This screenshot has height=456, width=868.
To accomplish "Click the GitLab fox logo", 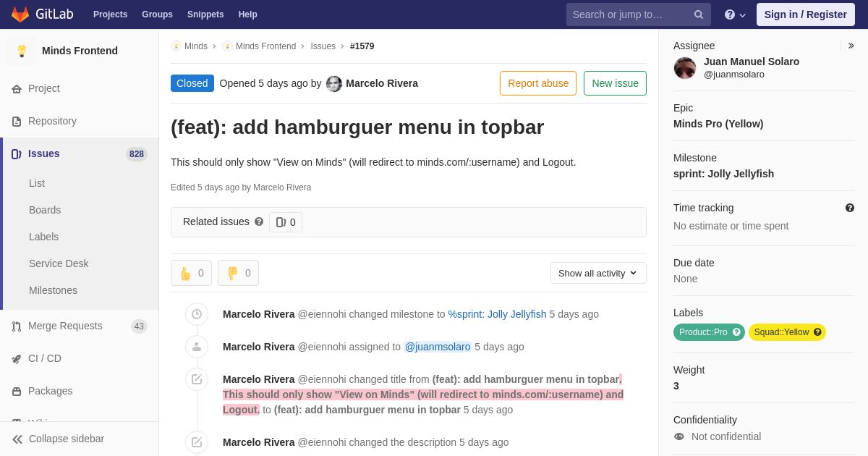I will [x=20, y=14].
